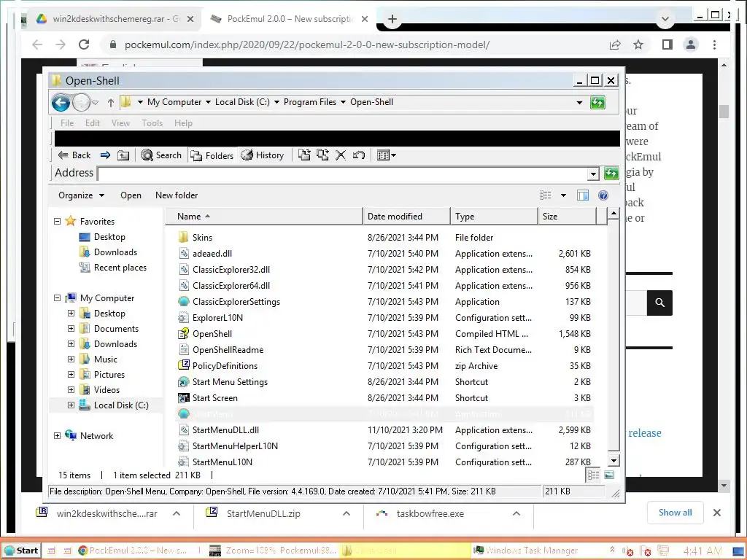Click the blue Help question mark icon
Image resolution: width=747 pixels, height=560 pixels.
603,195
